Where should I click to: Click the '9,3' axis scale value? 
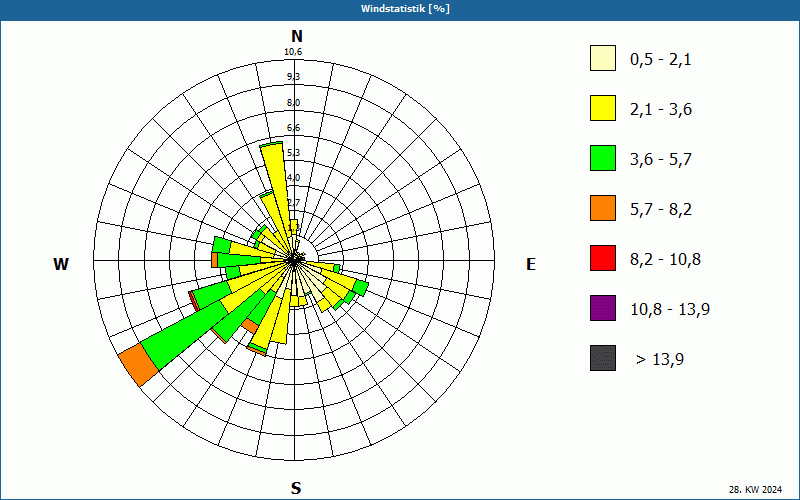click(293, 77)
